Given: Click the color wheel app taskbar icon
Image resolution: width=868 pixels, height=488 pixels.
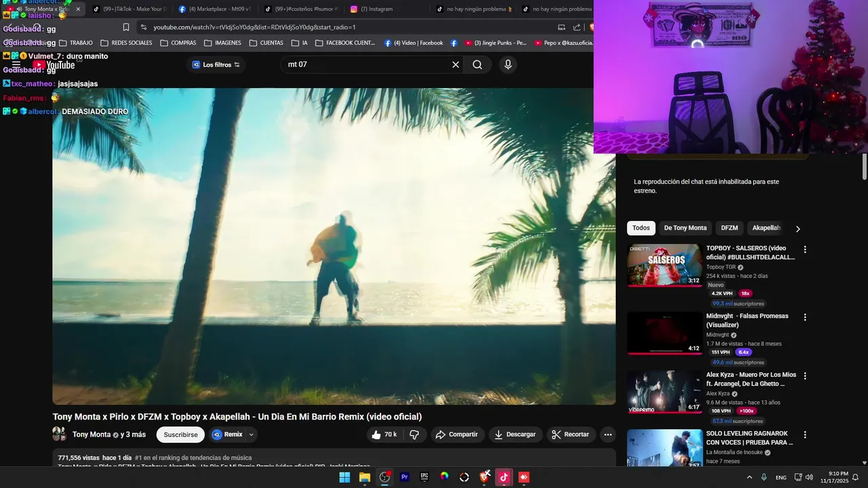Looking at the screenshot, I should click(x=444, y=477).
